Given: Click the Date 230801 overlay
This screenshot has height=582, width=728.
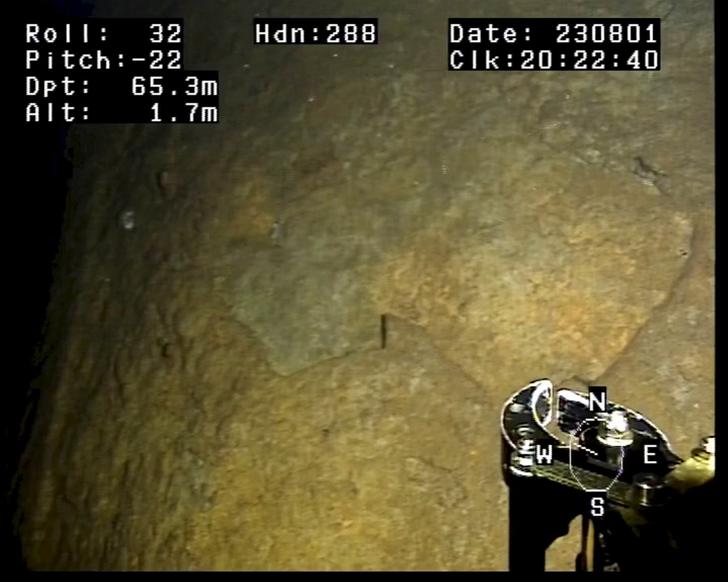Looking at the screenshot, I should [553, 34].
